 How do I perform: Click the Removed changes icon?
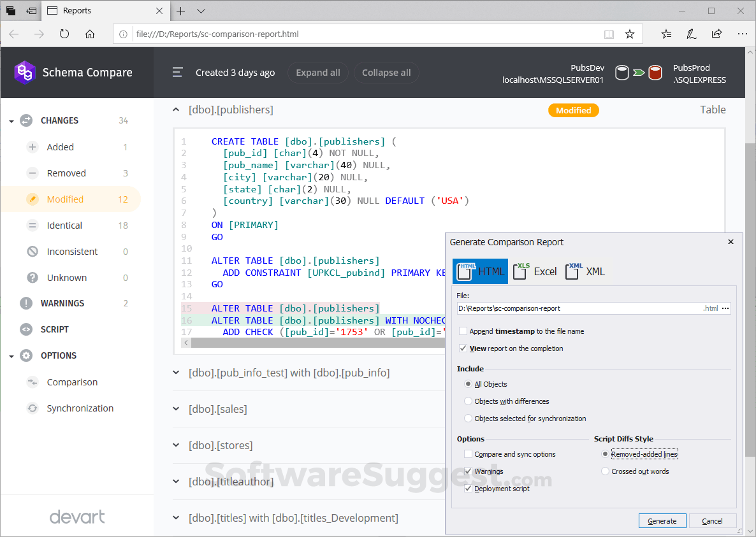click(x=32, y=173)
